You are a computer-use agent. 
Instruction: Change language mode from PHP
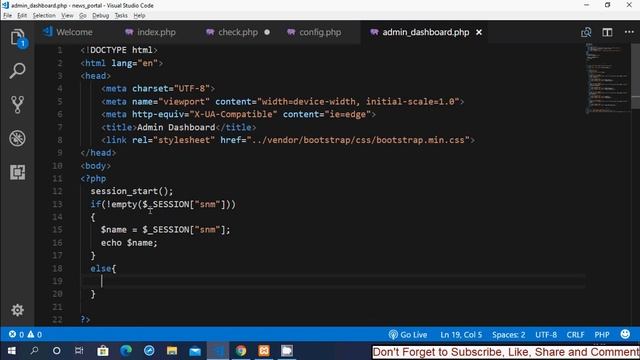(602, 335)
